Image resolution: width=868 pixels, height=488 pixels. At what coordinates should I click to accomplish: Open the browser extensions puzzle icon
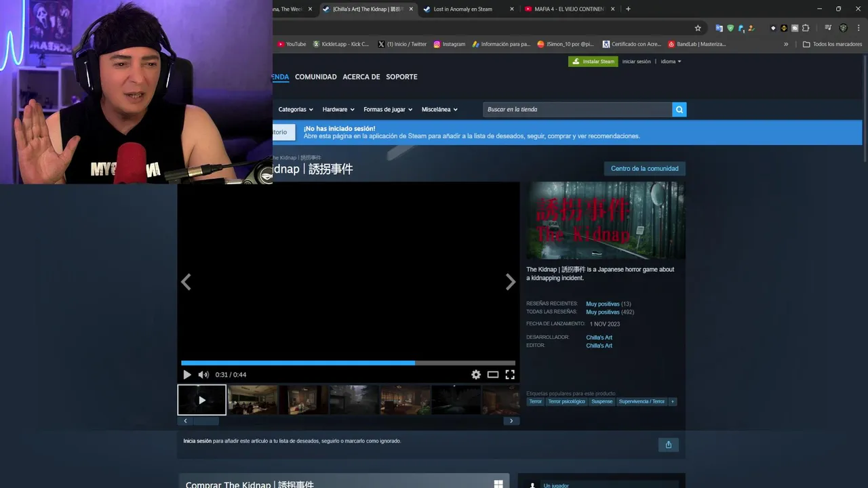coord(806,28)
